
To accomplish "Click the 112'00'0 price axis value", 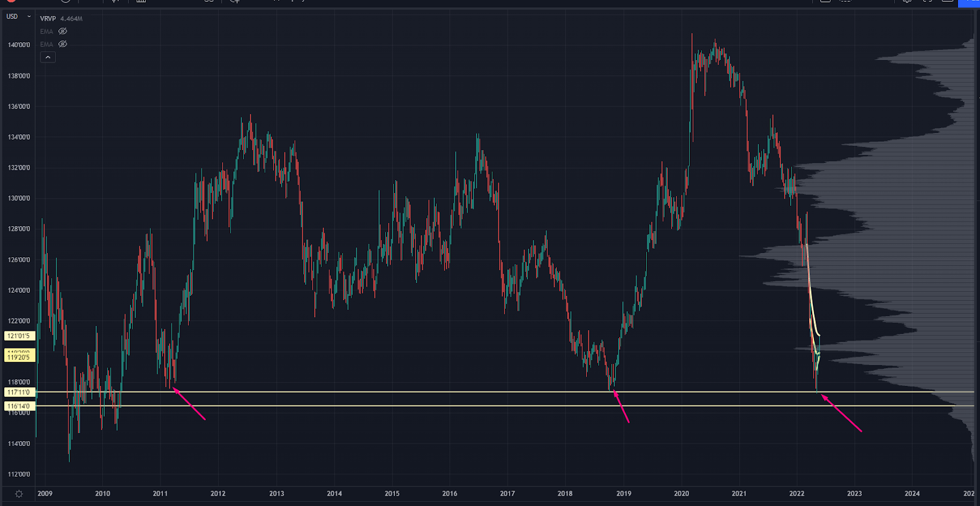I will tap(18, 474).
